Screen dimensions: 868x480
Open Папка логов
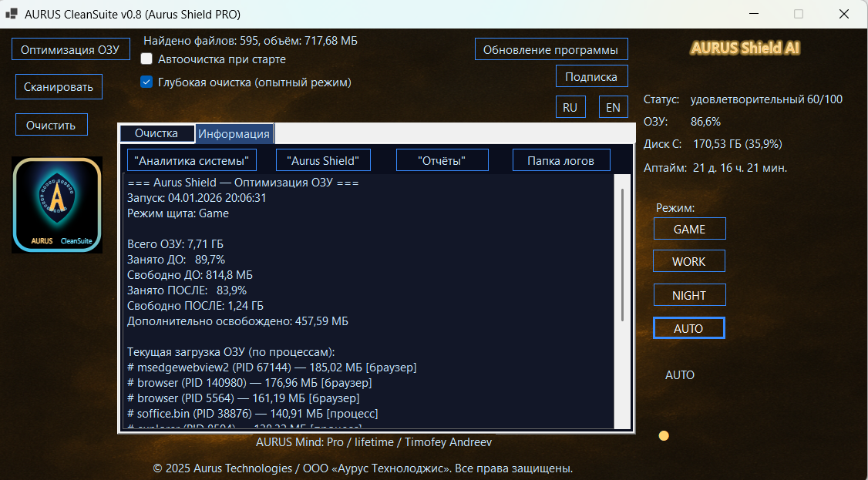(x=561, y=160)
